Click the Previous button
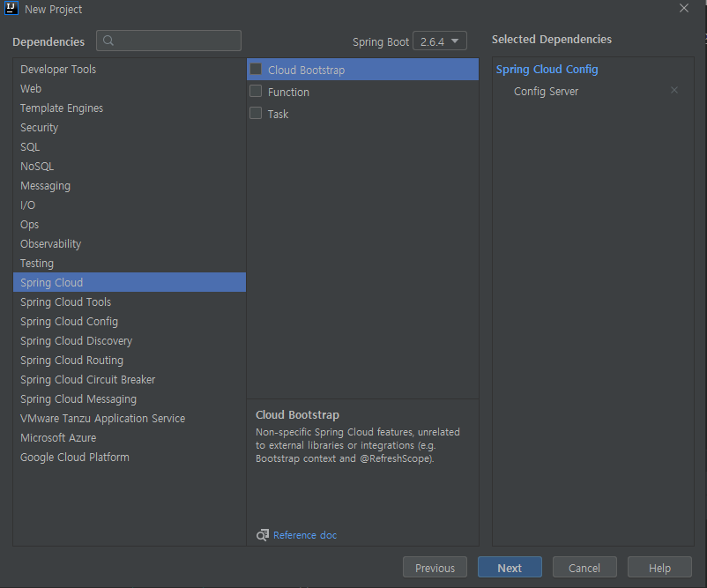The height and width of the screenshot is (588, 707). (x=435, y=567)
